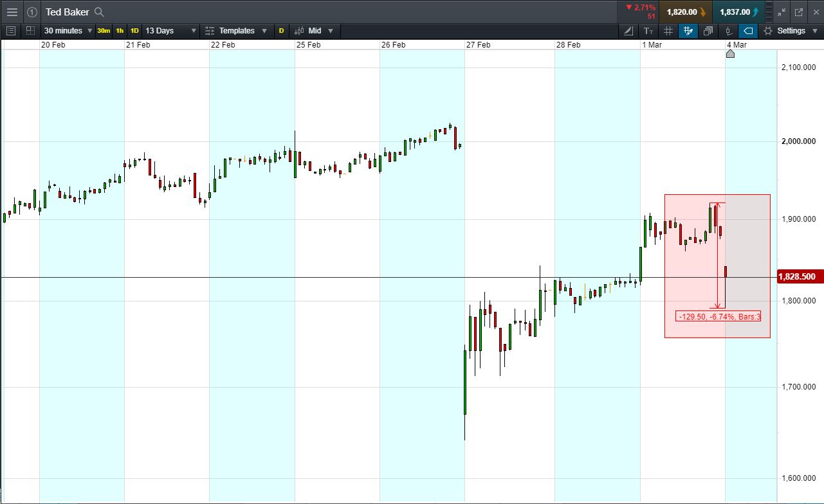This screenshot has width=824, height=504.
Task: Toggle the price label tag display
Action: pyautogui.click(x=747, y=30)
